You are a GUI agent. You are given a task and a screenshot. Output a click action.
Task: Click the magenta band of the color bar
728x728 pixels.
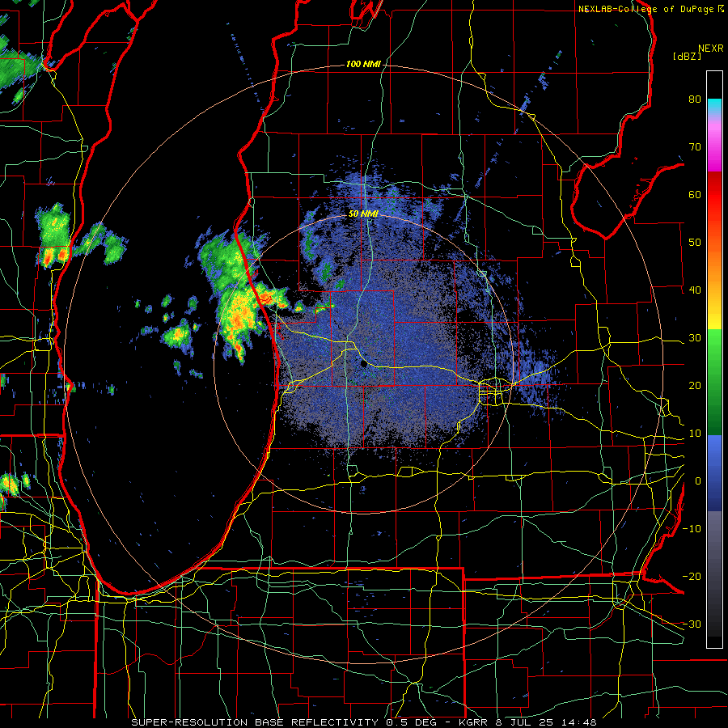pos(714,155)
